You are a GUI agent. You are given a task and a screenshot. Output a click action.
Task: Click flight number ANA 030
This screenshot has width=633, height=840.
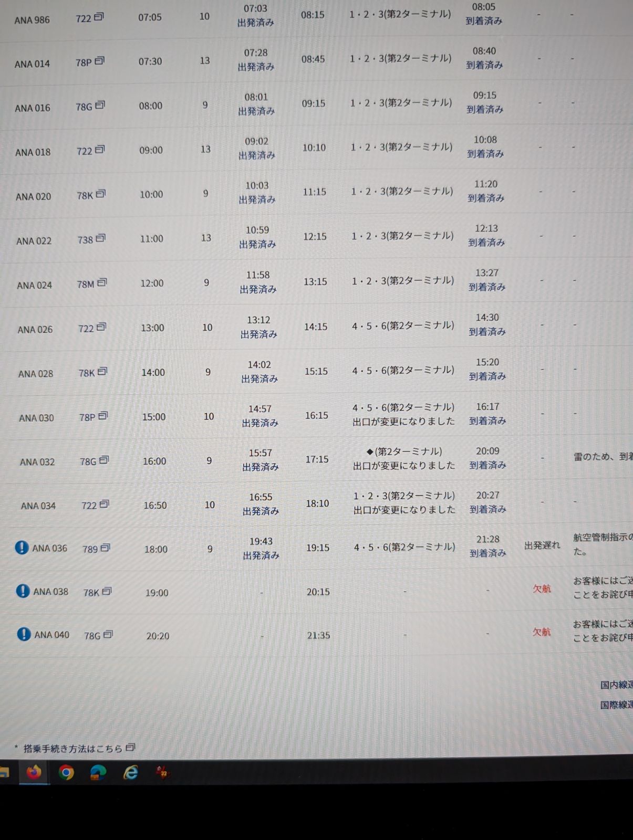coord(37,418)
